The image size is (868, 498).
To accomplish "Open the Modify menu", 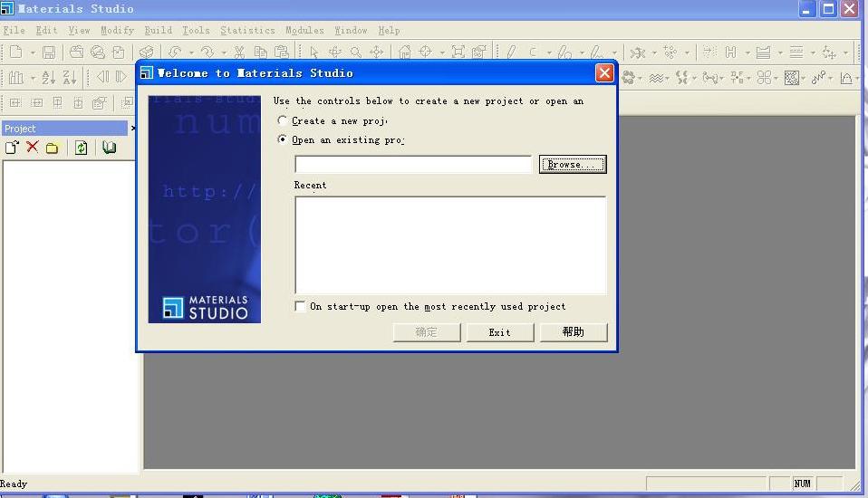I will tap(118, 30).
